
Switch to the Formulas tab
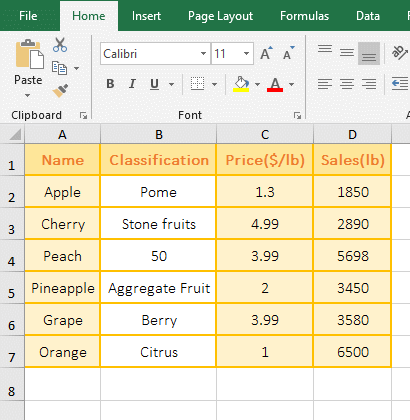[304, 16]
